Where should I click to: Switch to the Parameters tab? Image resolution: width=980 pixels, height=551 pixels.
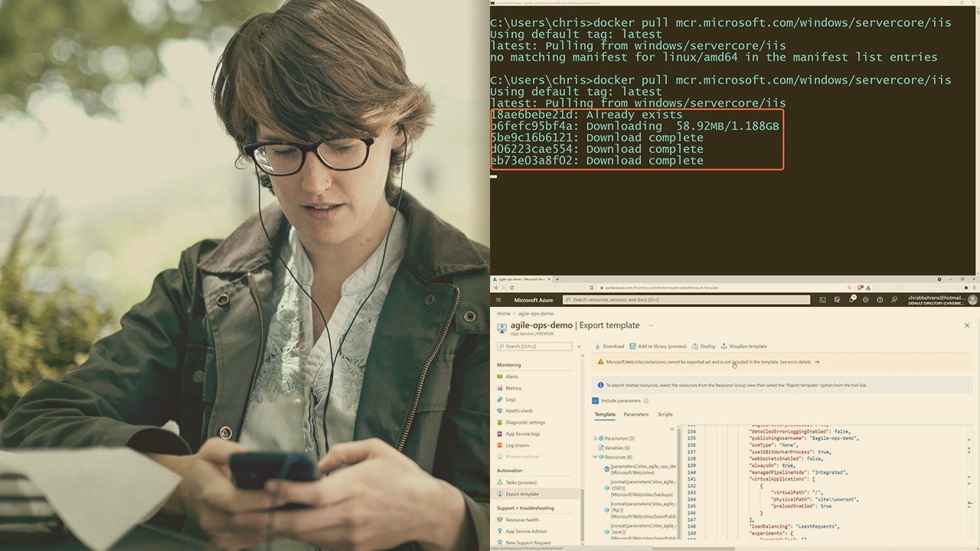[x=635, y=415]
